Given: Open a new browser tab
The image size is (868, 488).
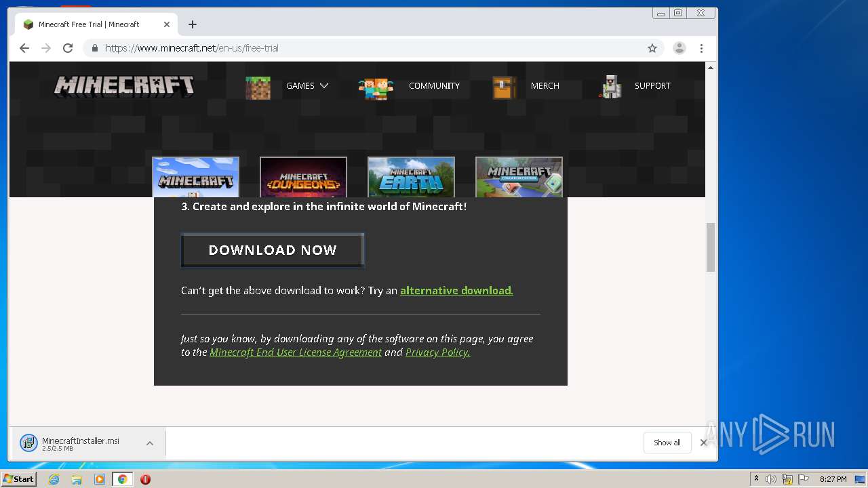Looking at the screenshot, I should [x=193, y=24].
